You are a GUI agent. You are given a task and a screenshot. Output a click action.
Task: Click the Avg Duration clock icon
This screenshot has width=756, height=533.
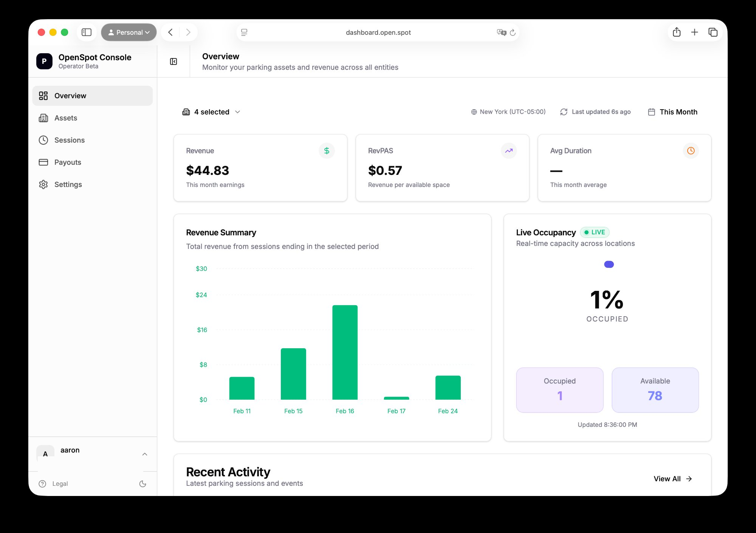click(691, 151)
